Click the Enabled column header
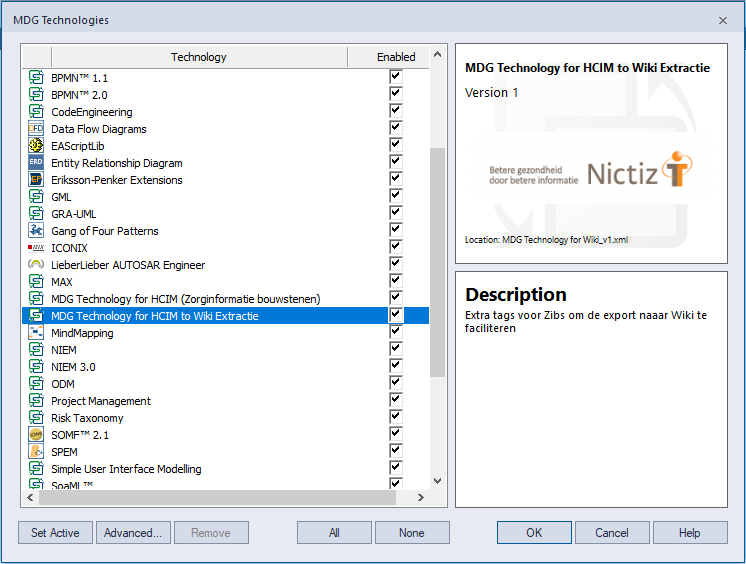 point(396,57)
